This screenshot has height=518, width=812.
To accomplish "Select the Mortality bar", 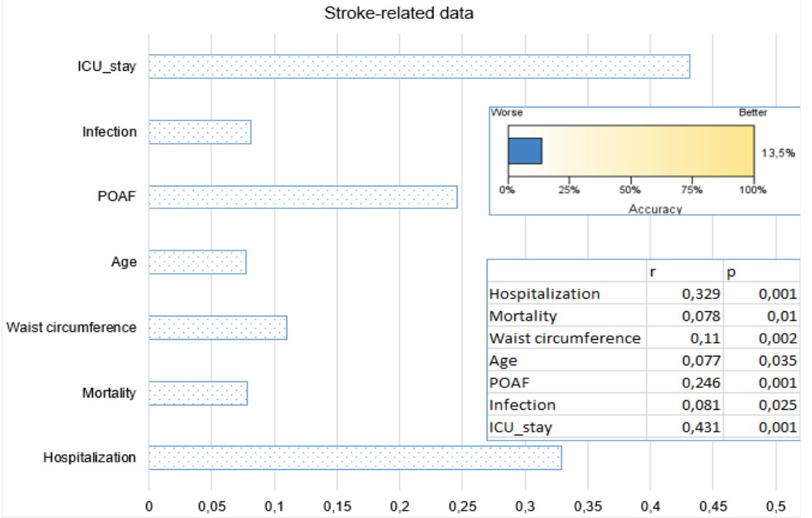I will 198,393.
